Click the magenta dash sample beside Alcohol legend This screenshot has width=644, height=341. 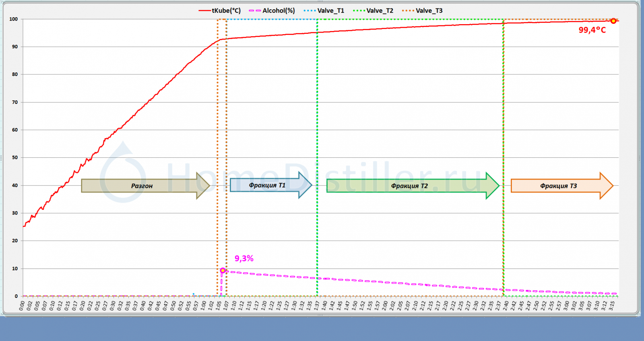[x=254, y=11]
